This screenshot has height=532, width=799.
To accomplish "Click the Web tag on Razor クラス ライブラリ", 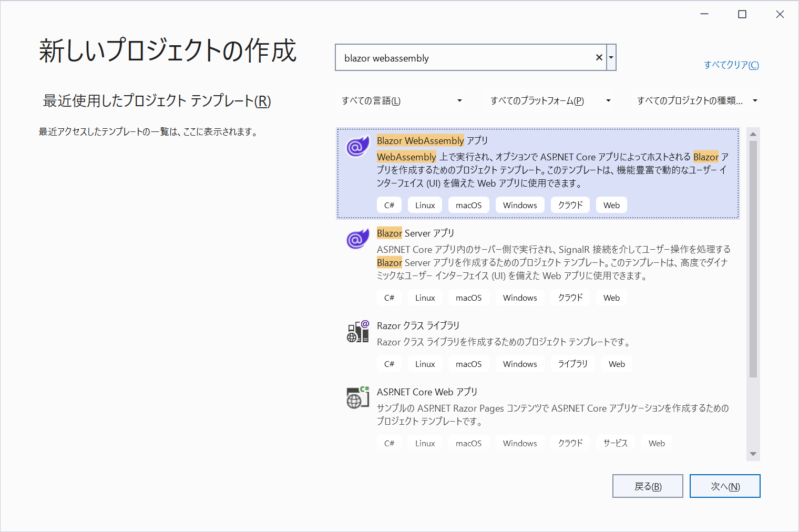I will pos(617,363).
